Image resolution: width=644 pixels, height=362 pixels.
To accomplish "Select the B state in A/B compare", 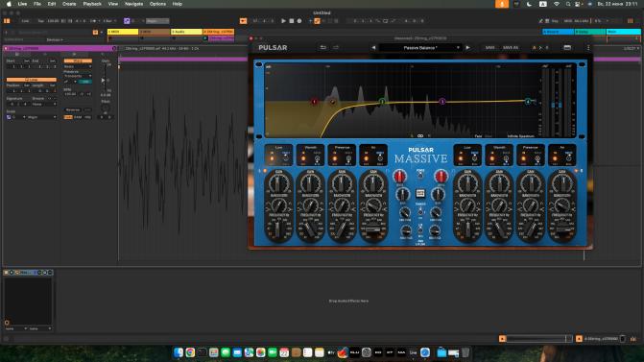I will click(x=547, y=48).
